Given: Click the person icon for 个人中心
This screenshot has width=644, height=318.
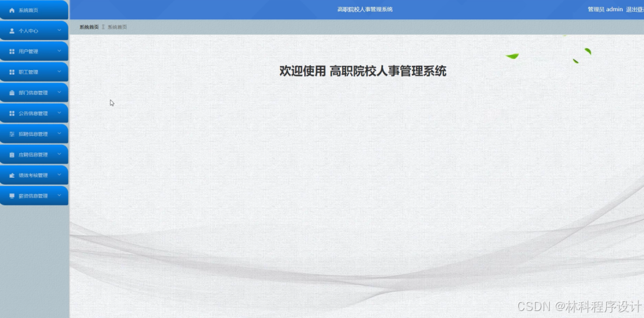Looking at the screenshot, I should point(12,31).
